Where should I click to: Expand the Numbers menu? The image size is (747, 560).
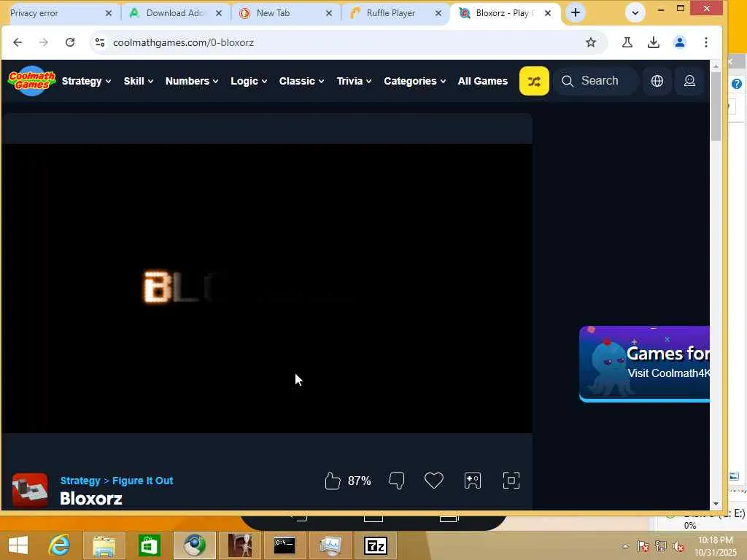click(x=192, y=81)
